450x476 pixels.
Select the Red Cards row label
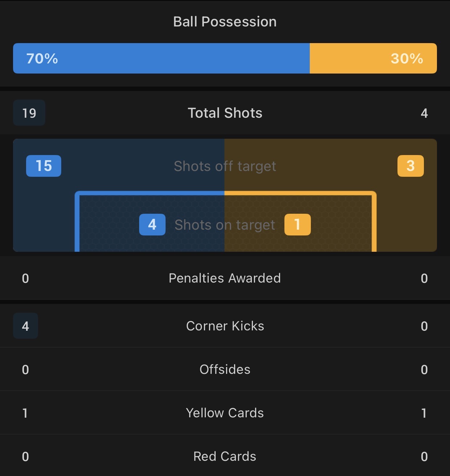[225, 456]
